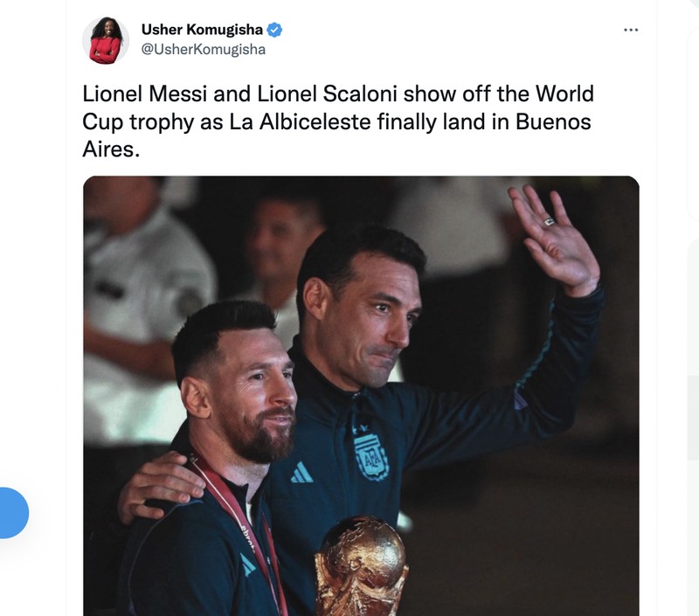This screenshot has height=616, width=699.
Task: Click the words La Albiceleste in the tweet
Action: [x=300, y=121]
